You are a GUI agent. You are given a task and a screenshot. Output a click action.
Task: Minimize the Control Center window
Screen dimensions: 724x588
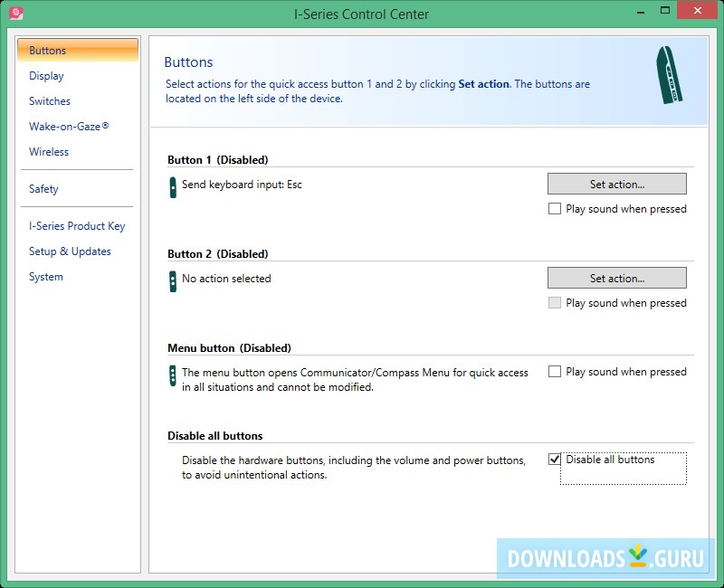tap(641, 12)
